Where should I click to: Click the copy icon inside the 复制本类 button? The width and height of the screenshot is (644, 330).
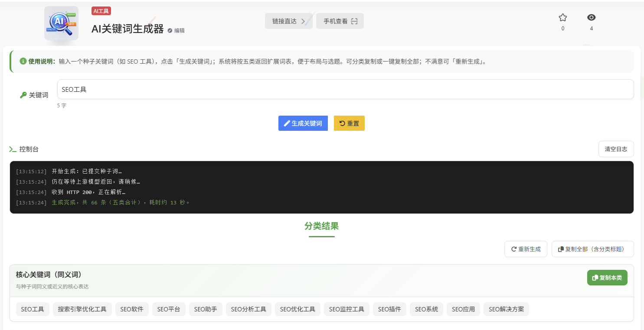[x=596, y=278]
